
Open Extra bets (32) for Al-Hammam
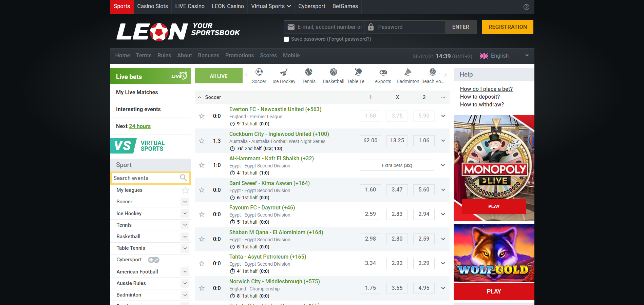click(397, 165)
